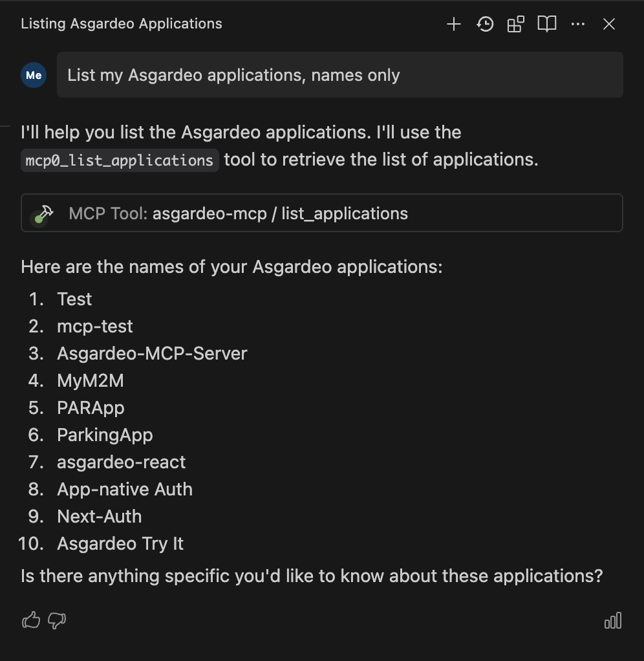View usage stats bar chart icon

[613, 620]
